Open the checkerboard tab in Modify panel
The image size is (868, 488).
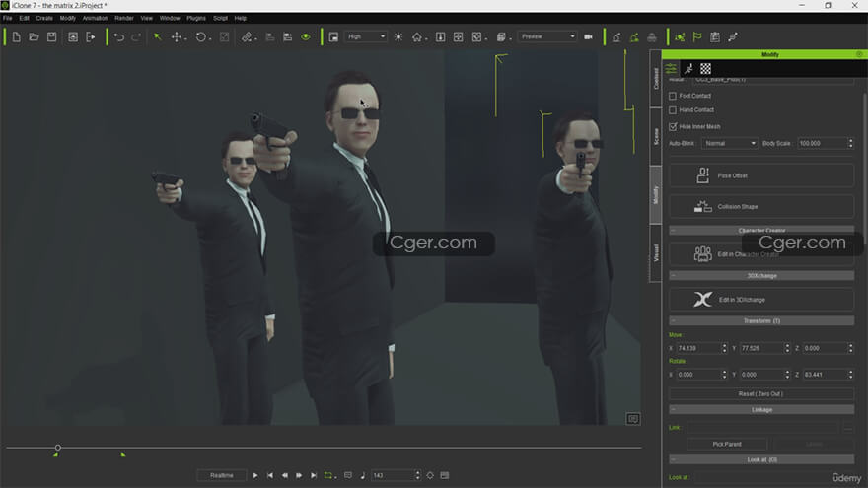tap(706, 69)
